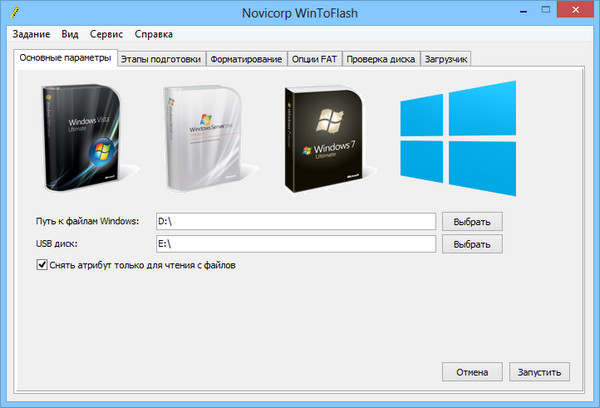
Task: Click the Отмена button
Action: [472, 372]
